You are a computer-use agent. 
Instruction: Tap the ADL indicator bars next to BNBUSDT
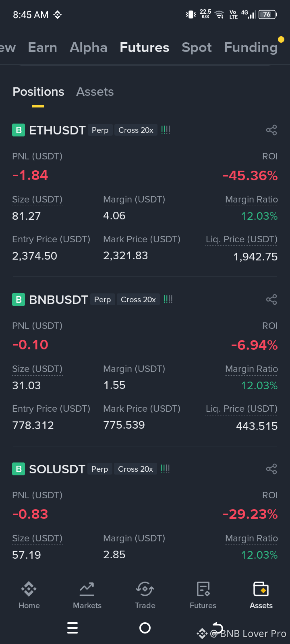pyautogui.click(x=168, y=299)
